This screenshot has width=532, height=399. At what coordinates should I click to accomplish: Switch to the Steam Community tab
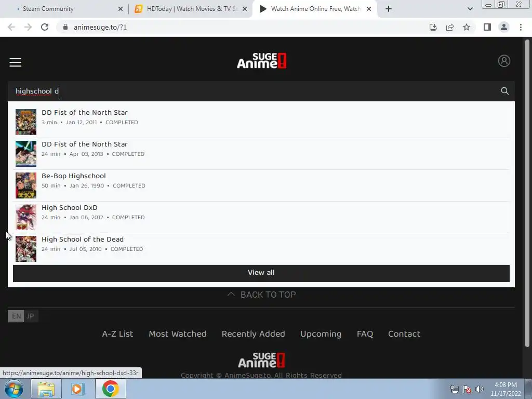click(x=64, y=9)
